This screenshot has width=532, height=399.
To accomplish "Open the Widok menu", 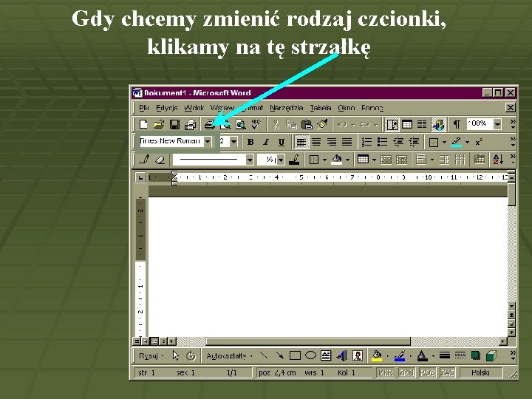I will click(194, 108).
